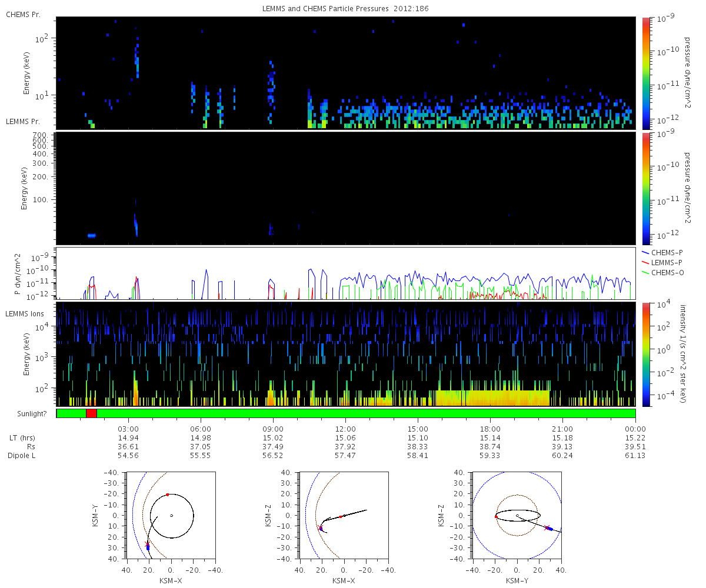
Task: Click the red shadow segment in Sunlight bar
Action: click(91, 413)
